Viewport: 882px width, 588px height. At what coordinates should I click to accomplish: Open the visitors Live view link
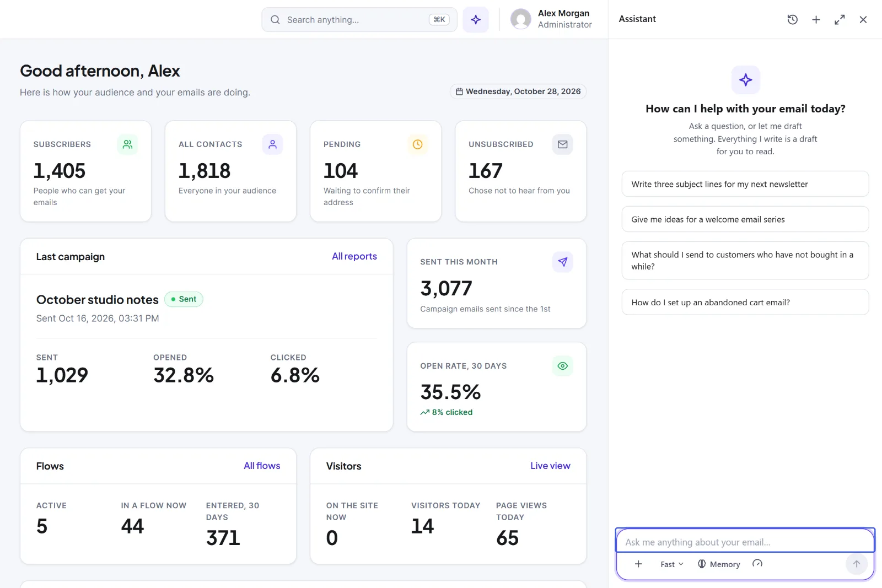click(x=550, y=466)
